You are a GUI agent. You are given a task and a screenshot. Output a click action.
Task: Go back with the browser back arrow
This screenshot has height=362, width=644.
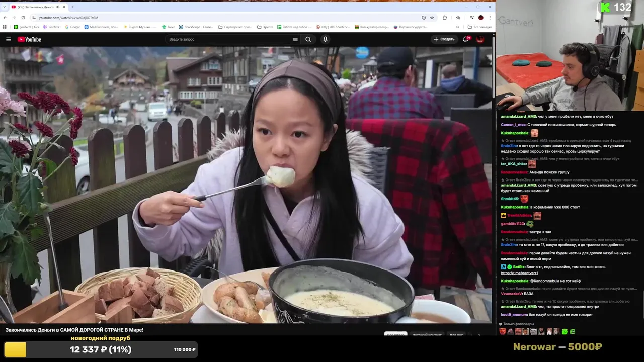pyautogui.click(x=5, y=18)
